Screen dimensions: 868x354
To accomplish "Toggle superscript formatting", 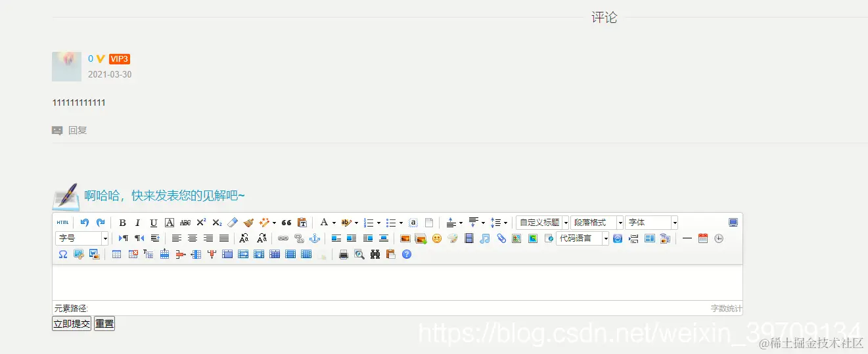I will point(201,223).
